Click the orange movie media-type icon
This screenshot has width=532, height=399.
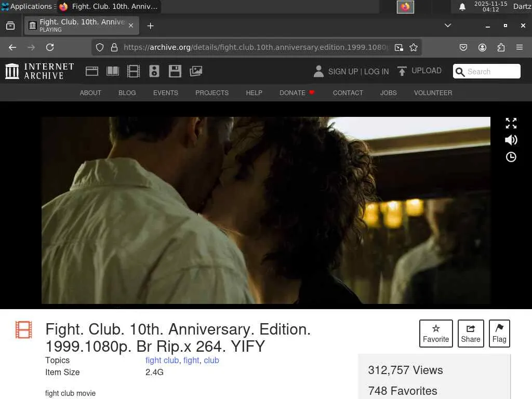24,330
